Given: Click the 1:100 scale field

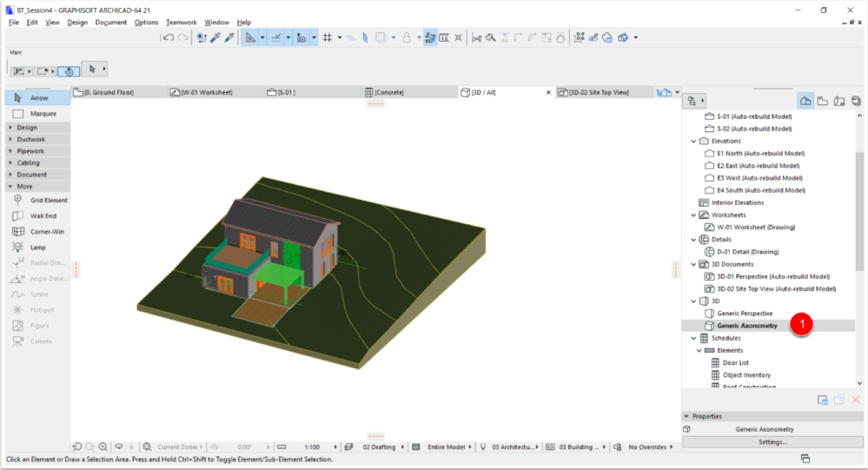Looking at the screenshot, I should pos(310,447).
